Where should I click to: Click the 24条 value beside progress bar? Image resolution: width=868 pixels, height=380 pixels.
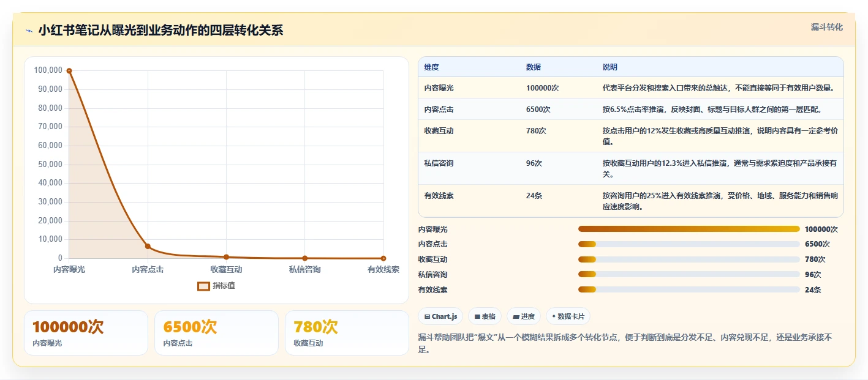(813, 290)
